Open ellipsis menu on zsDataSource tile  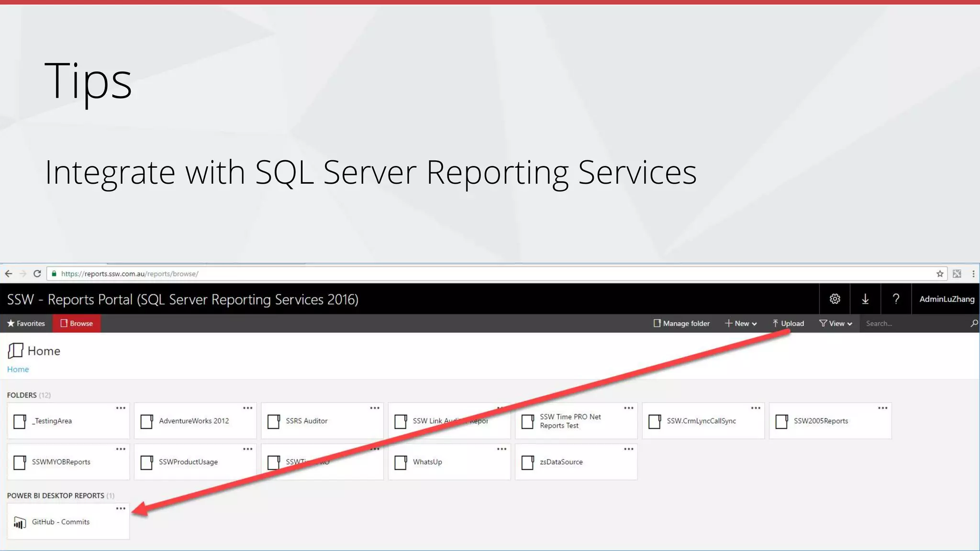click(629, 449)
